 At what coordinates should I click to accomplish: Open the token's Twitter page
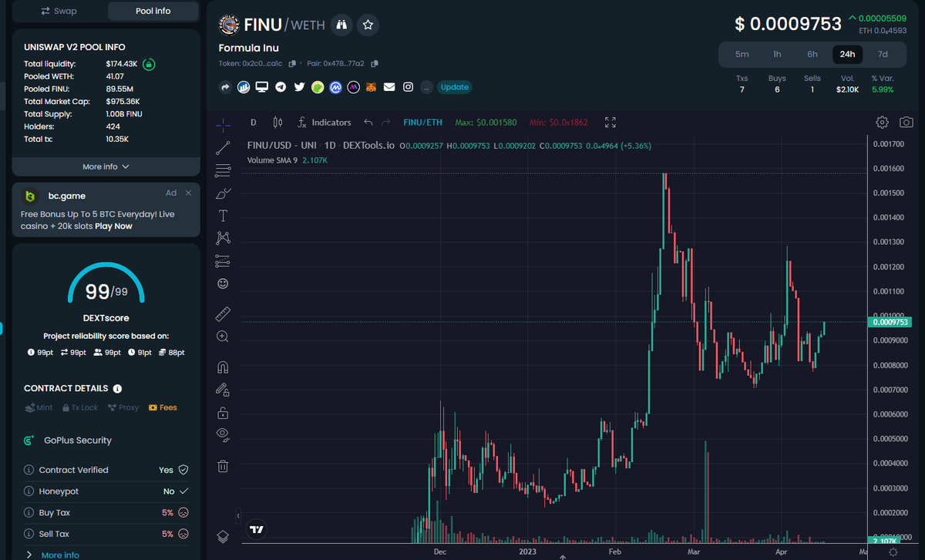coord(299,87)
